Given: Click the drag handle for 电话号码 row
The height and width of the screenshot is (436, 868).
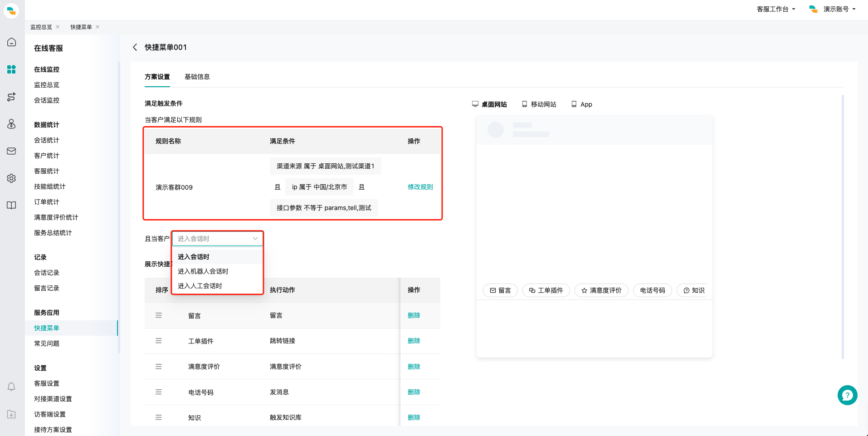Looking at the screenshot, I should click(x=159, y=392).
